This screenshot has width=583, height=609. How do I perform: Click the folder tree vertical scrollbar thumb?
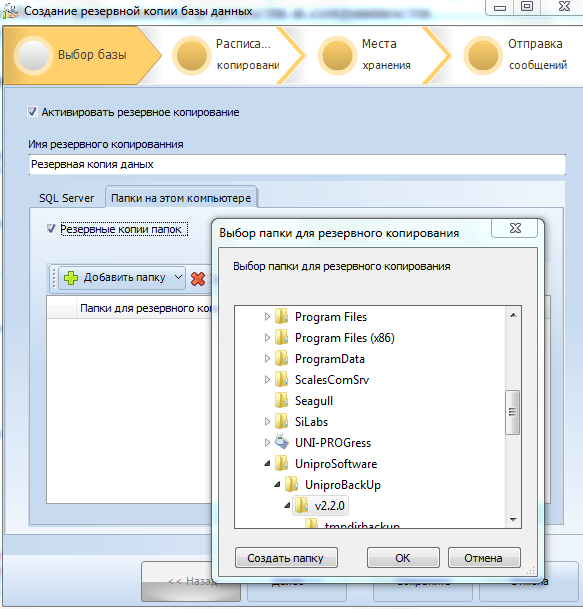pos(512,412)
